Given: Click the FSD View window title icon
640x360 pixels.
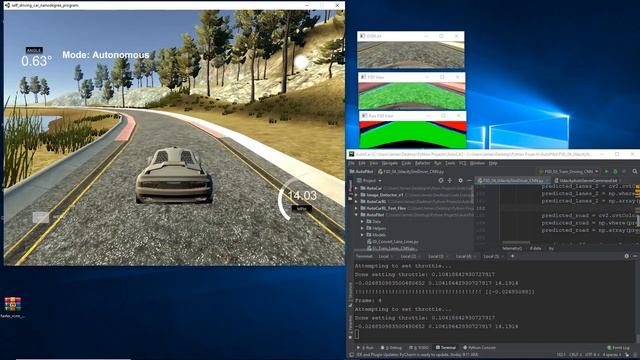Looking at the screenshot, I should 363,77.
